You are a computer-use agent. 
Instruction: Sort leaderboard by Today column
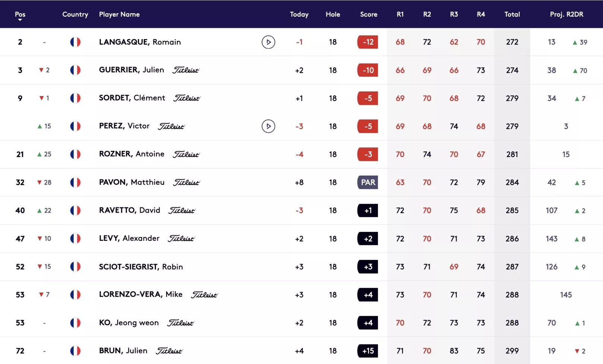(299, 14)
